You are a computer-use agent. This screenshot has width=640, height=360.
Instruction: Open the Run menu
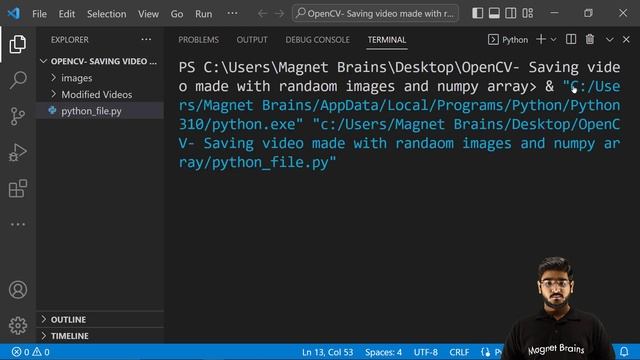tap(203, 14)
